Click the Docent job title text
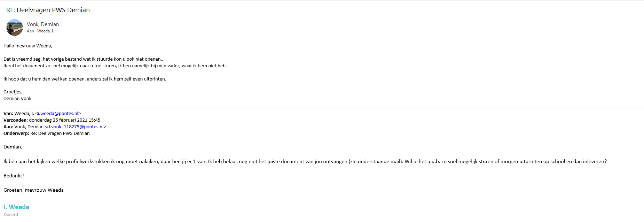This screenshot has height=222, width=644. tap(11, 215)
